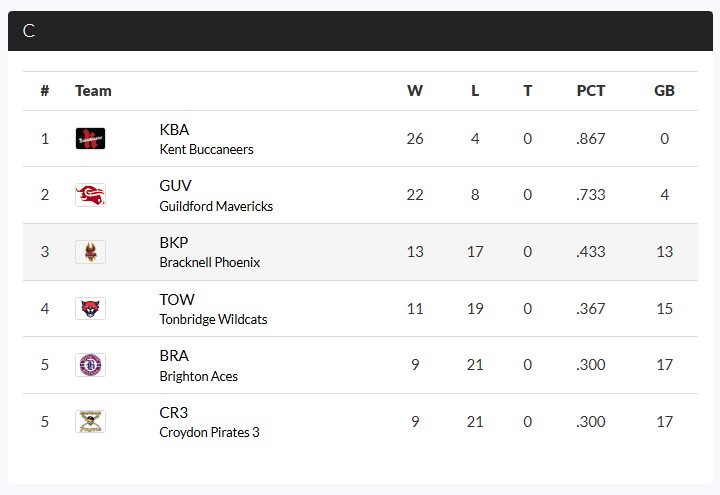Click the Team column header
Screen dimensions: 720x495
(x=93, y=91)
